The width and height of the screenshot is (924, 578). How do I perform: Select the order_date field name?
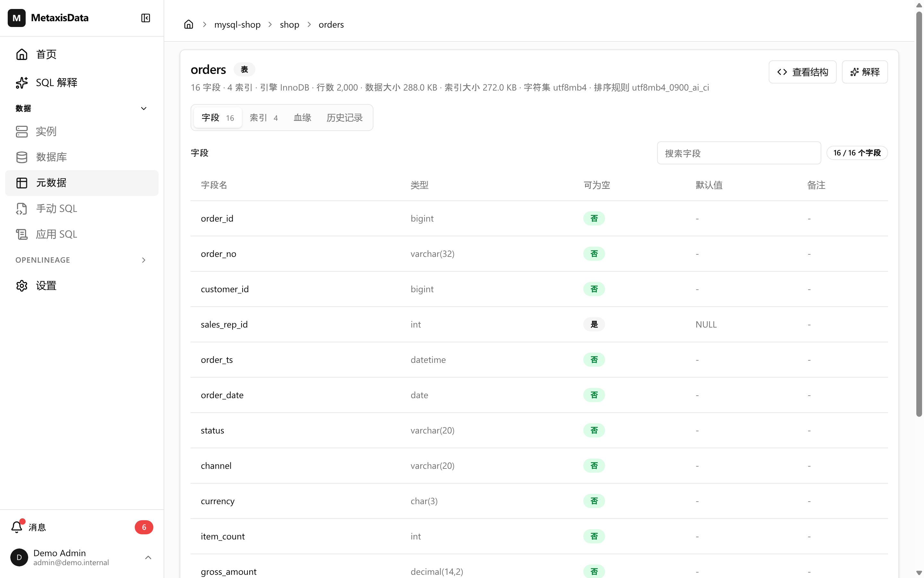click(222, 395)
